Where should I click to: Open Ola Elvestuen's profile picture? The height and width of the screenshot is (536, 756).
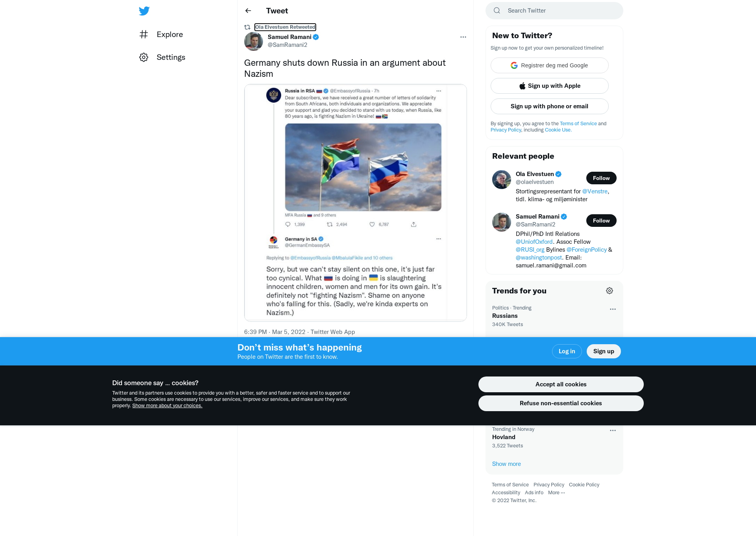[502, 180]
